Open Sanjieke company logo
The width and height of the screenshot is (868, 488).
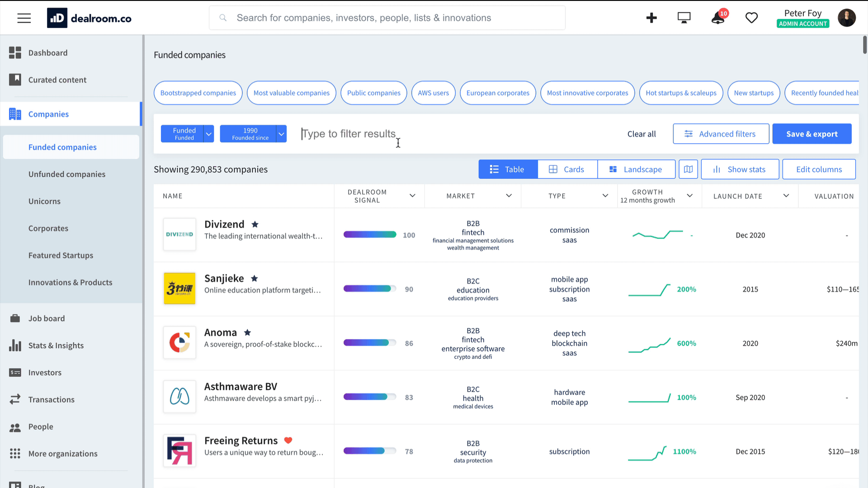(x=179, y=288)
